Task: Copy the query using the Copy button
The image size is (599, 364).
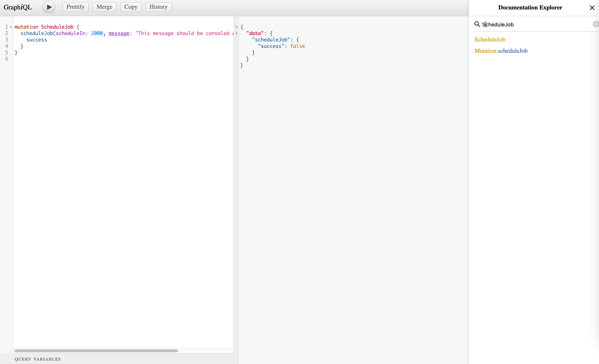Action: point(131,7)
